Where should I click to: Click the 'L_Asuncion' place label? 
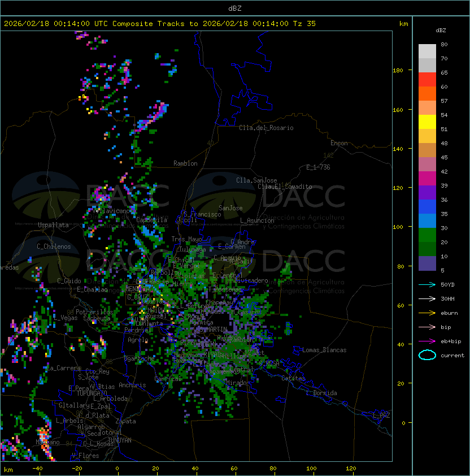(257, 220)
